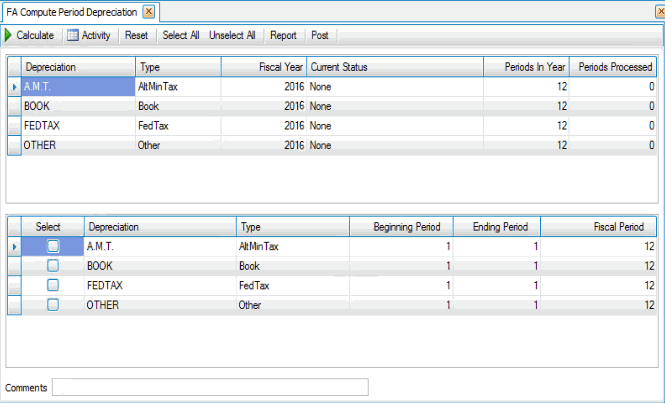
Task: Switch to FA Compute Period Depreciation tab
Action: coord(71,11)
